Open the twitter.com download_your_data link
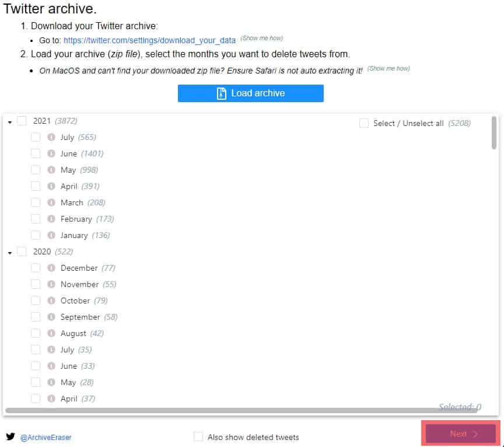This screenshot has width=504, height=447. (149, 40)
